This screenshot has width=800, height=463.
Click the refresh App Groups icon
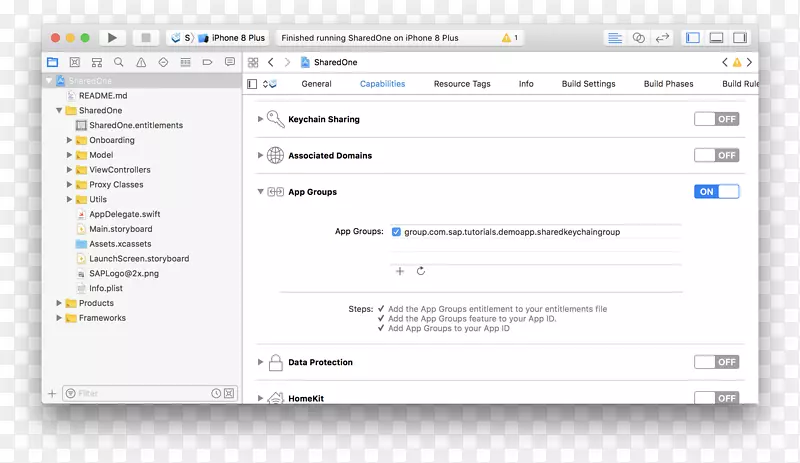pyautogui.click(x=421, y=271)
